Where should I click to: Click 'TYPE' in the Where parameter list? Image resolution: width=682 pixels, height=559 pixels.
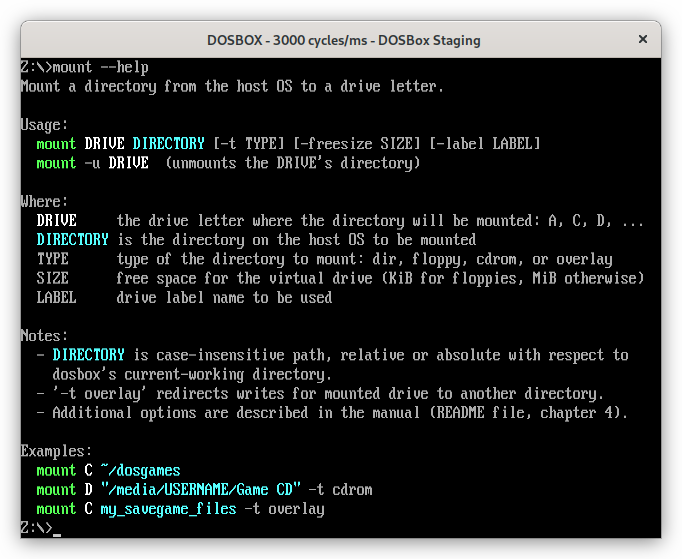point(53,259)
